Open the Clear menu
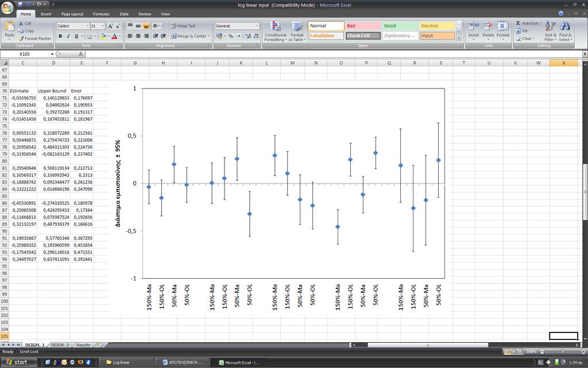 [x=525, y=39]
